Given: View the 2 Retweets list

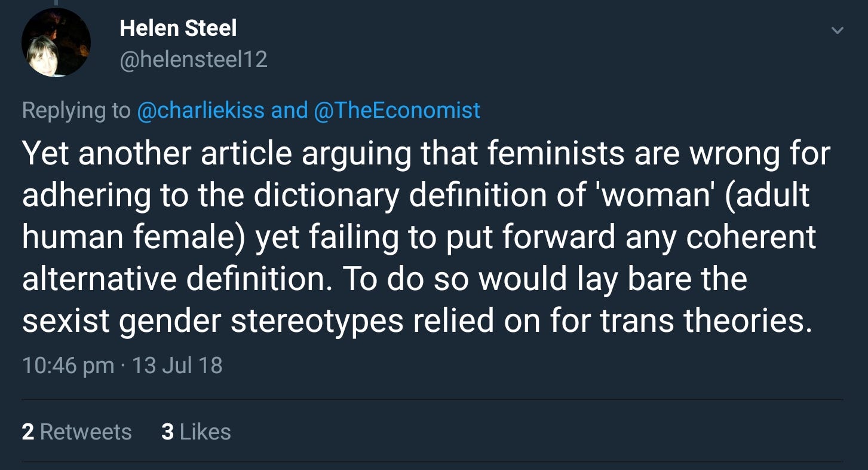Looking at the screenshot, I should pyautogui.click(x=76, y=432).
